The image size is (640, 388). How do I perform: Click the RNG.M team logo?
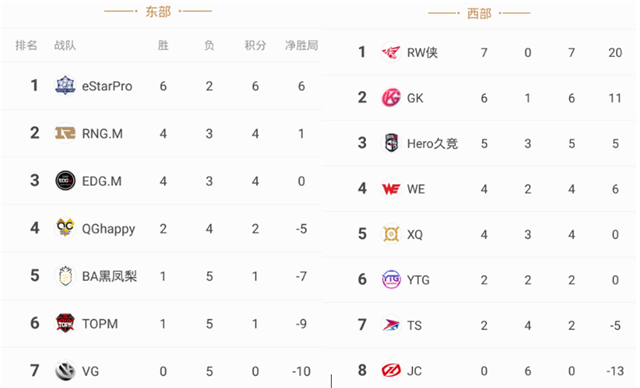(x=65, y=133)
